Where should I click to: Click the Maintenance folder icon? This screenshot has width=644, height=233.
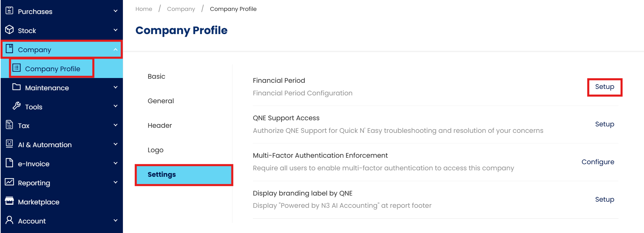point(16,87)
